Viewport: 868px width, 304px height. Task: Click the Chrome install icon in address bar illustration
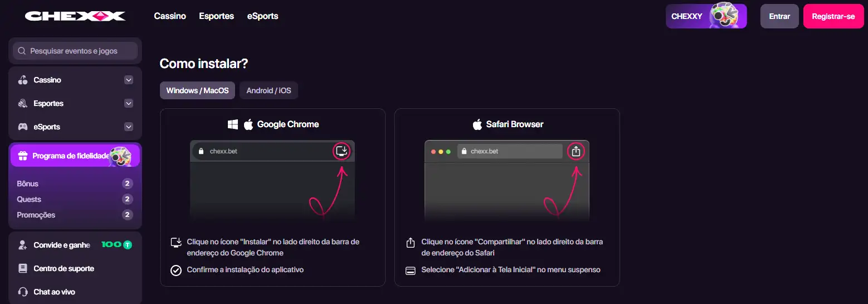(342, 151)
